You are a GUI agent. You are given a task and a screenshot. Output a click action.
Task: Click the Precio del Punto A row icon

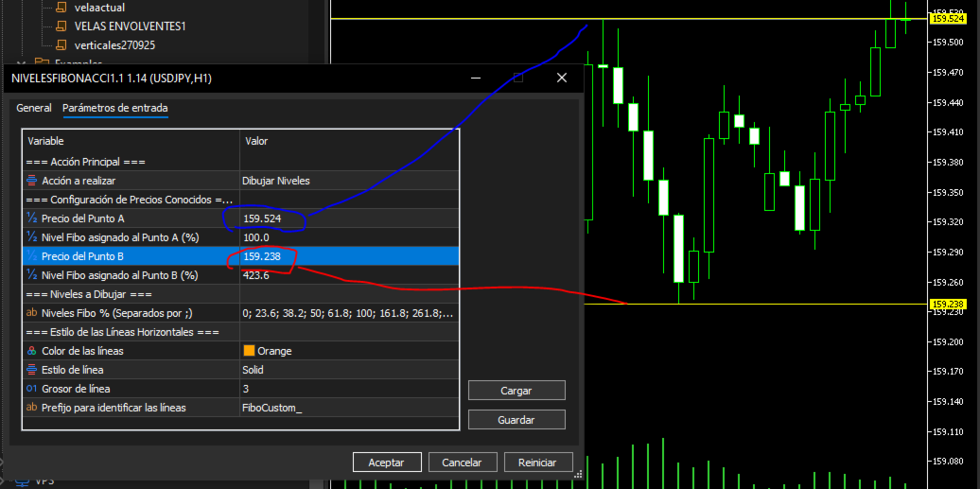(32, 218)
